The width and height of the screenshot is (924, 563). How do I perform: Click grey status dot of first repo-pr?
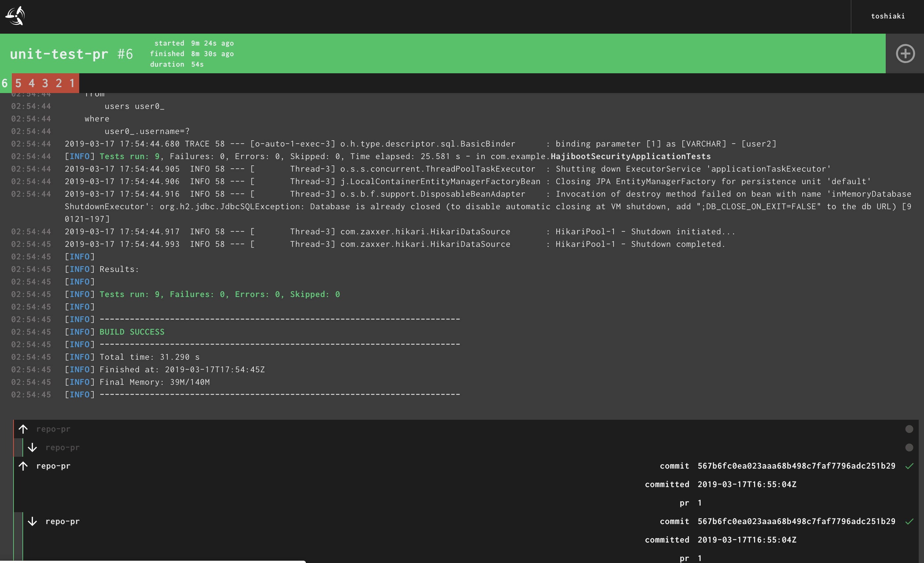909,429
